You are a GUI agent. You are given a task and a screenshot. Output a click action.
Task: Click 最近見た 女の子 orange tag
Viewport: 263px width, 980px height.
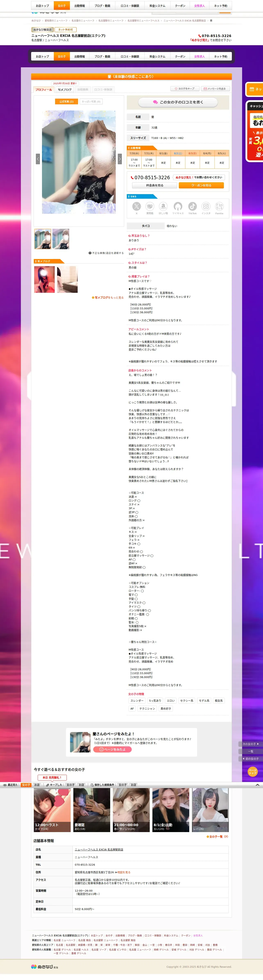coord(26,785)
